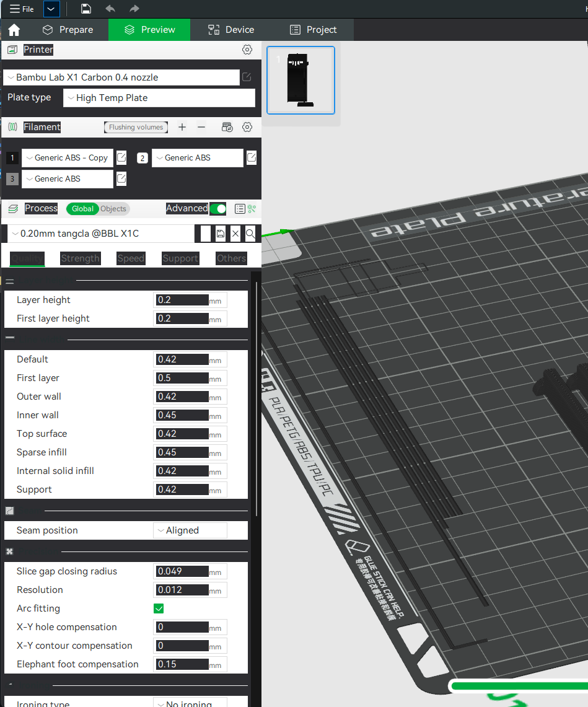Image resolution: width=588 pixels, height=707 pixels.
Task: Uncheck the Arc fitting checkbox
Action: 159,608
